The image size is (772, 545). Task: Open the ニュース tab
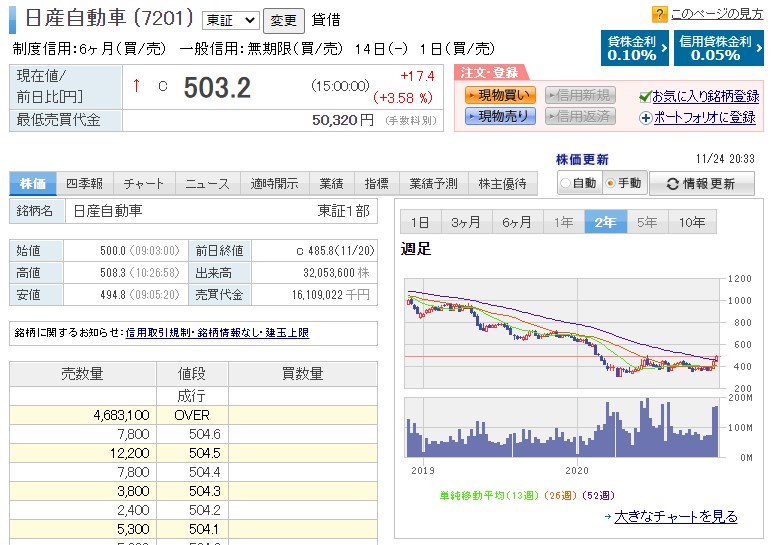click(x=207, y=184)
